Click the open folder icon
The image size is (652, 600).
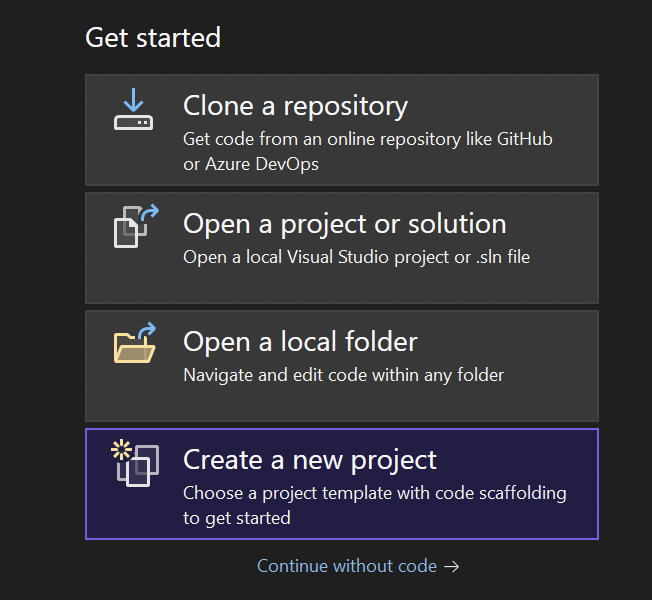pos(134,343)
